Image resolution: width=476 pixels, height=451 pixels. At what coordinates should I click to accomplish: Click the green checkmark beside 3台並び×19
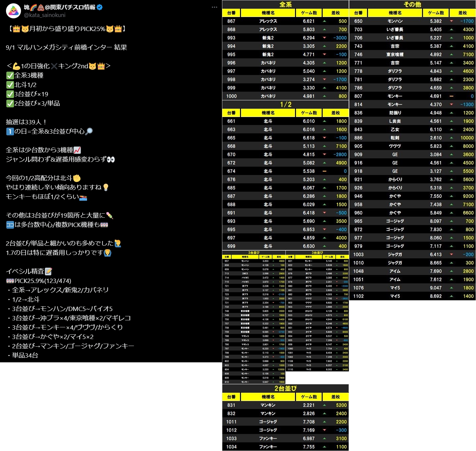point(10,94)
